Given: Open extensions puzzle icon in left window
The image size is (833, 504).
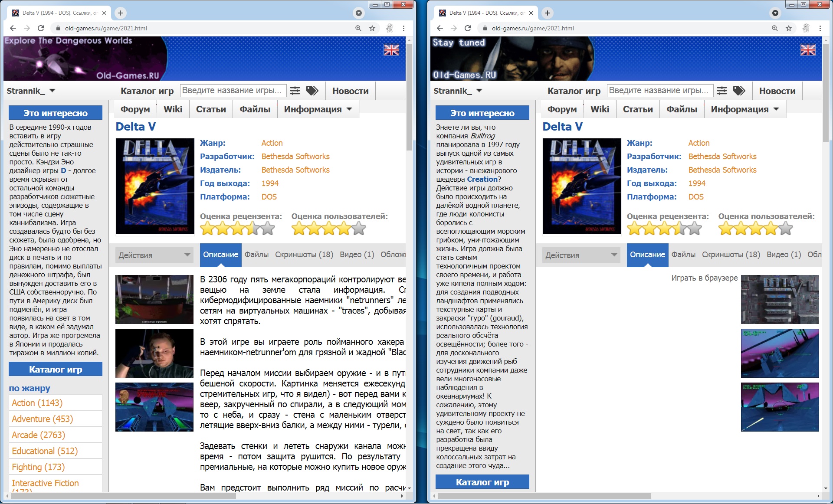Looking at the screenshot, I should pyautogui.click(x=389, y=28).
